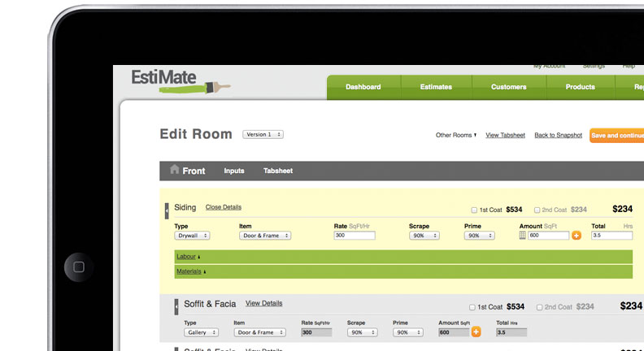Image resolution: width=644 pixels, height=351 pixels.
Task: Click the Close Details link for Siding
Action: (x=223, y=207)
